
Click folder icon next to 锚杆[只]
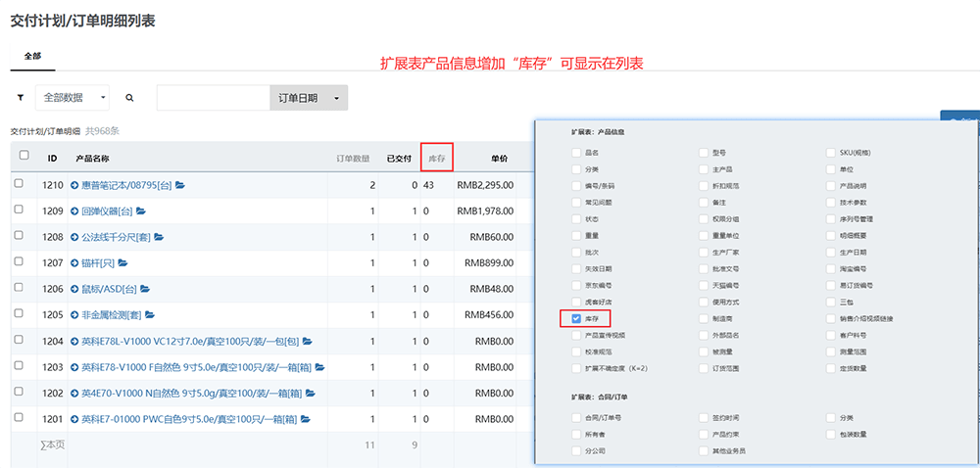[122, 262]
